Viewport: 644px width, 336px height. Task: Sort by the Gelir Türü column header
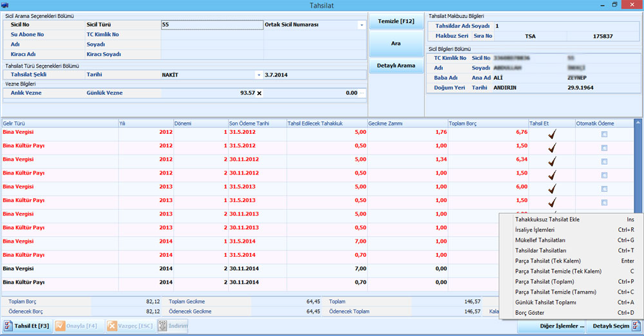60,123
